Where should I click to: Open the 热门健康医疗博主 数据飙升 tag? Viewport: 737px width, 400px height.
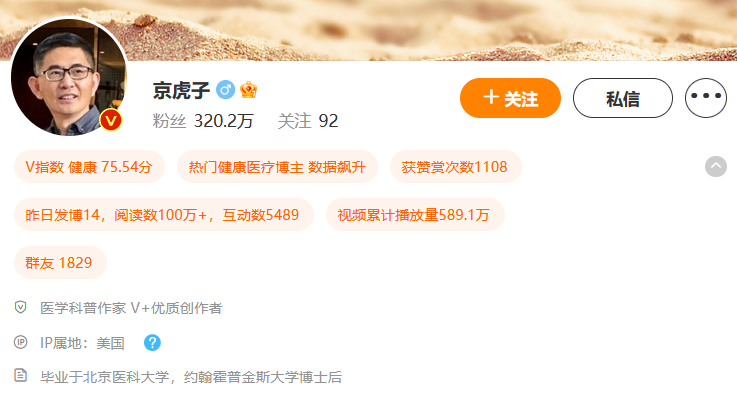tap(277, 167)
